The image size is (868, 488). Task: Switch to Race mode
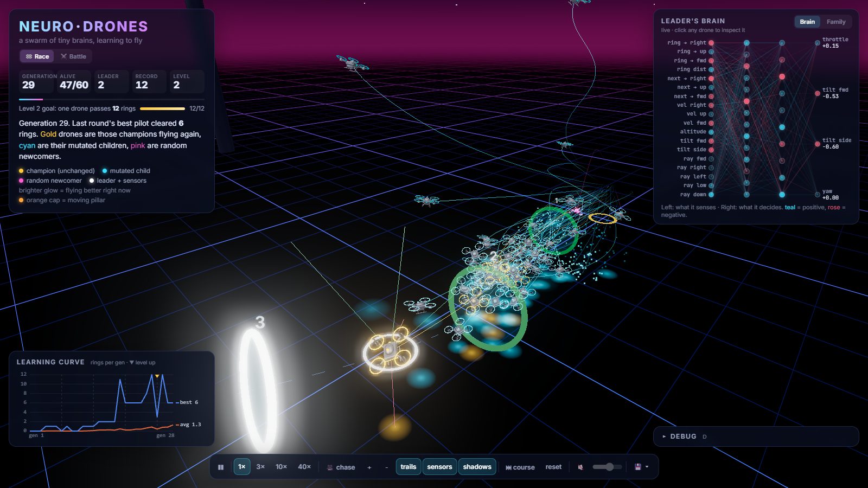pyautogui.click(x=37, y=56)
